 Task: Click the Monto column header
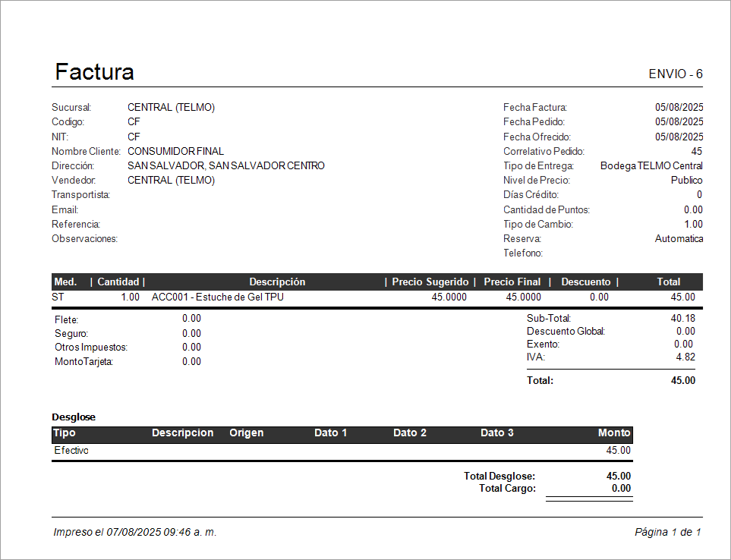613,433
